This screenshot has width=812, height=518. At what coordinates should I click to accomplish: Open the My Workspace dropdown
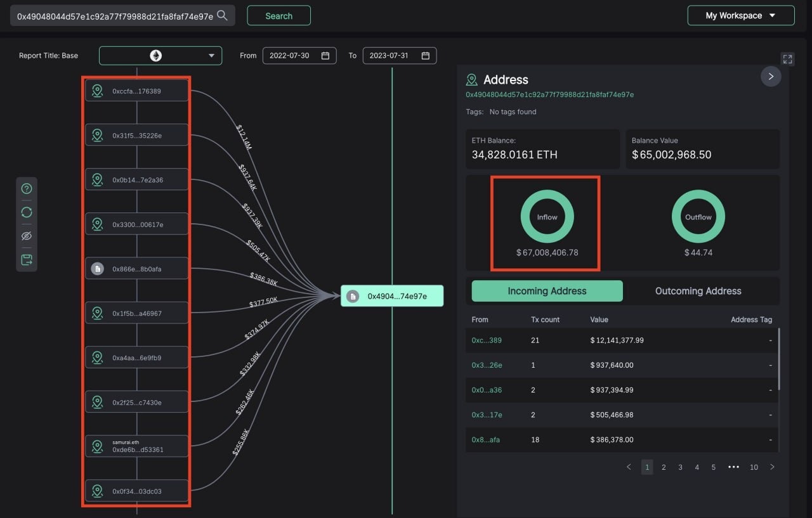740,15
